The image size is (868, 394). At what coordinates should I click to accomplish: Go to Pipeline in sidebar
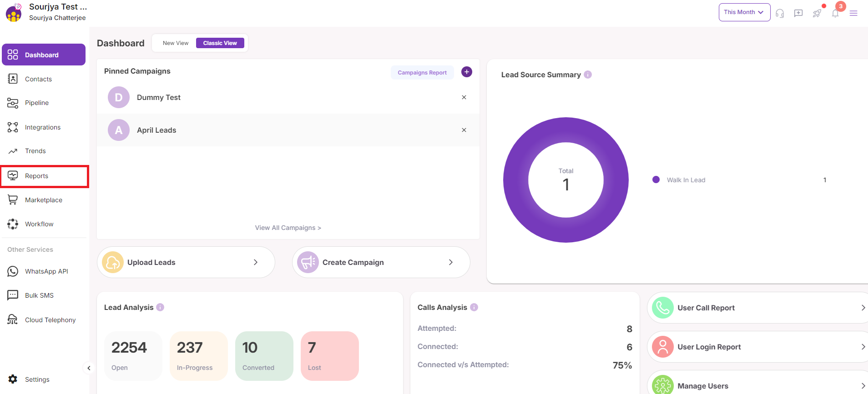[x=36, y=103]
